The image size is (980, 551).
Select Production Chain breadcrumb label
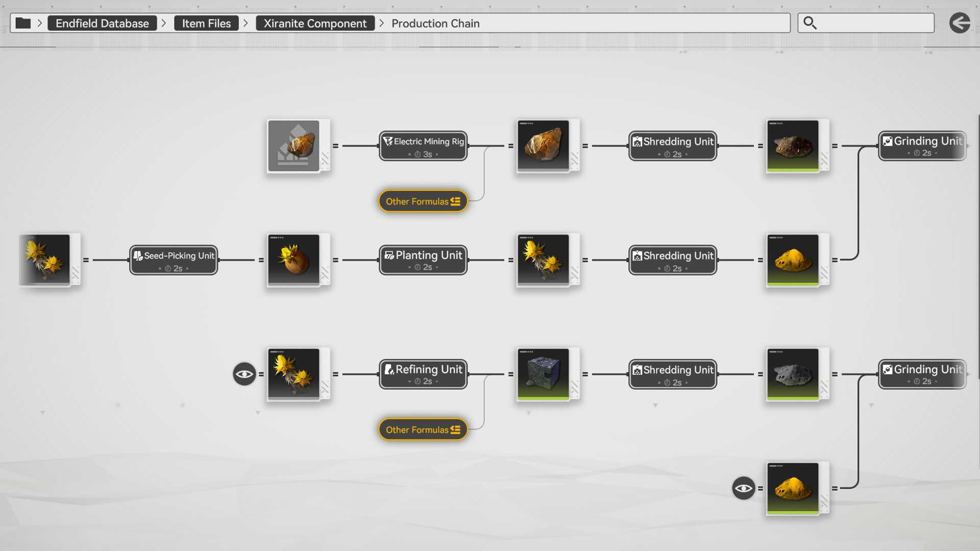point(435,23)
